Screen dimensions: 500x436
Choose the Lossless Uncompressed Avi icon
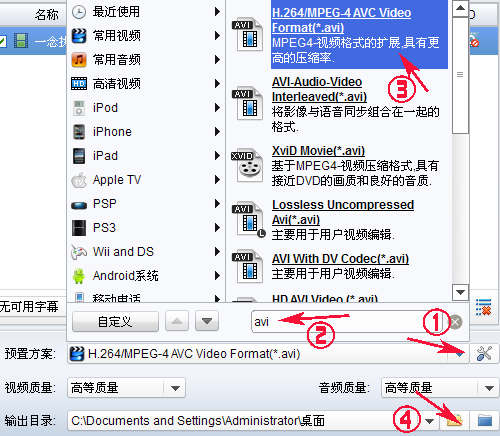[x=249, y=220]
